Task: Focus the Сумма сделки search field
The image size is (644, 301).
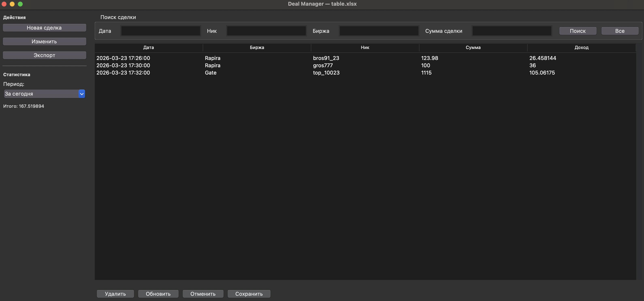Action: [512, 31]
